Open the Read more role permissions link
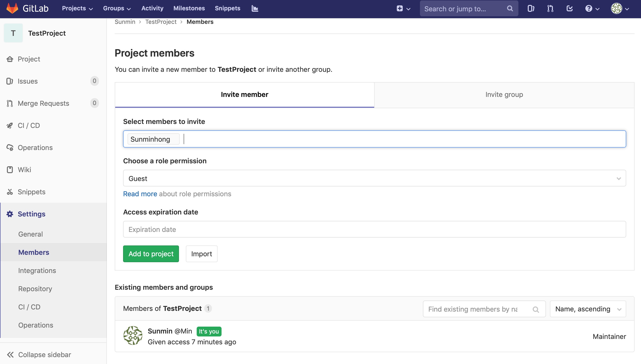The image size is (641, 364). pos(140,194)
